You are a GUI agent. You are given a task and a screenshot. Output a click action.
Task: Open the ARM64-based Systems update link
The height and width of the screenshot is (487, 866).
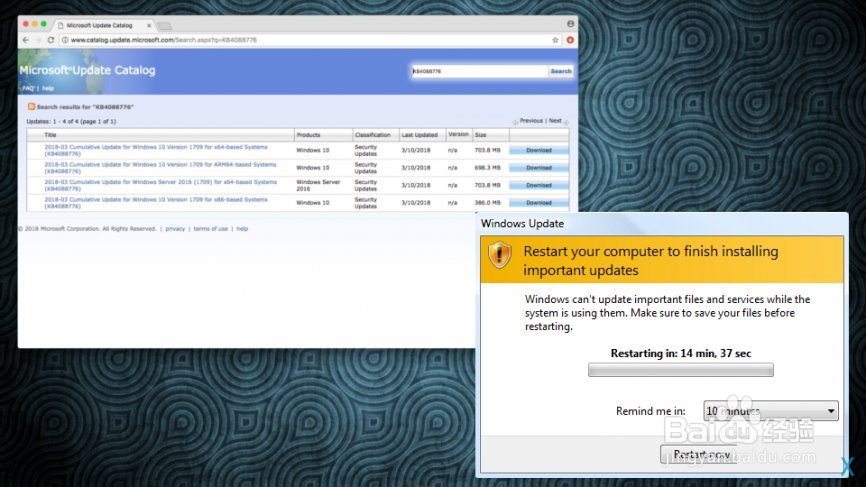pos(160,168)
